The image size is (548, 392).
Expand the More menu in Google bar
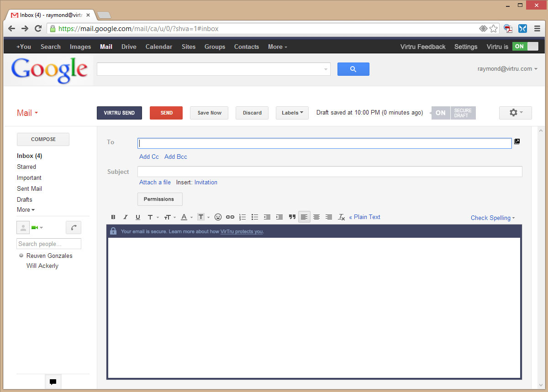tap(278, 47)
